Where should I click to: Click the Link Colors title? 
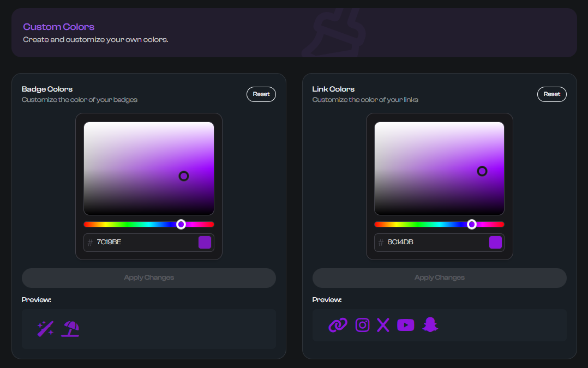click(333, 89)
